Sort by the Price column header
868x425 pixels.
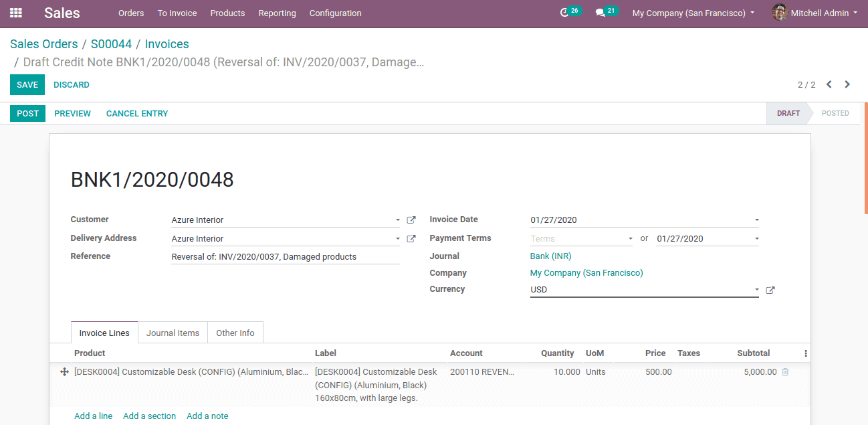[655, 353]
